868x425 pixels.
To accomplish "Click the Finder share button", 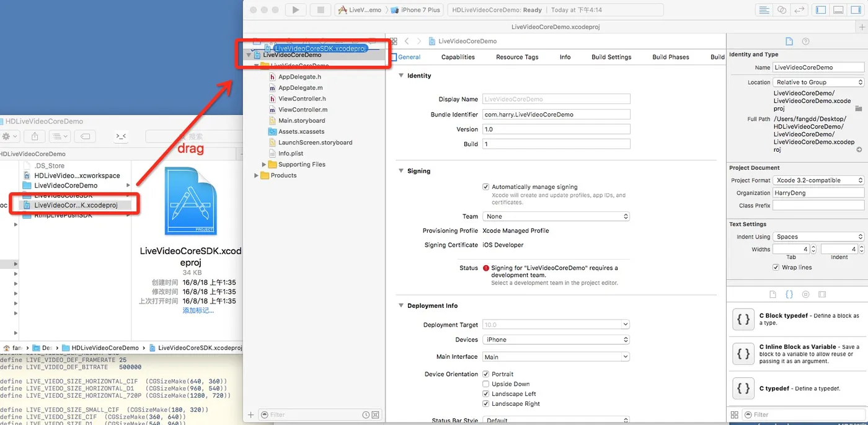I will [x=35, y=136].
